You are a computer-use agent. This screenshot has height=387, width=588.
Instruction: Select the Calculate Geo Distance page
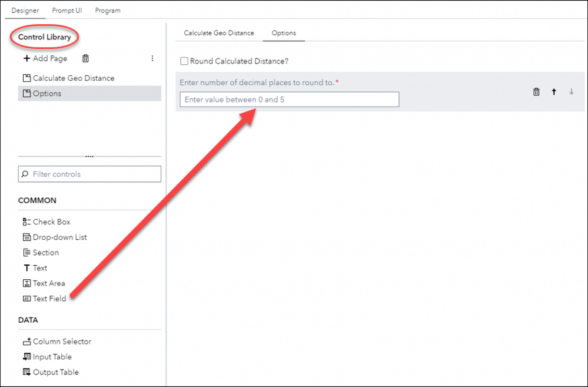[x=89, y=78]
